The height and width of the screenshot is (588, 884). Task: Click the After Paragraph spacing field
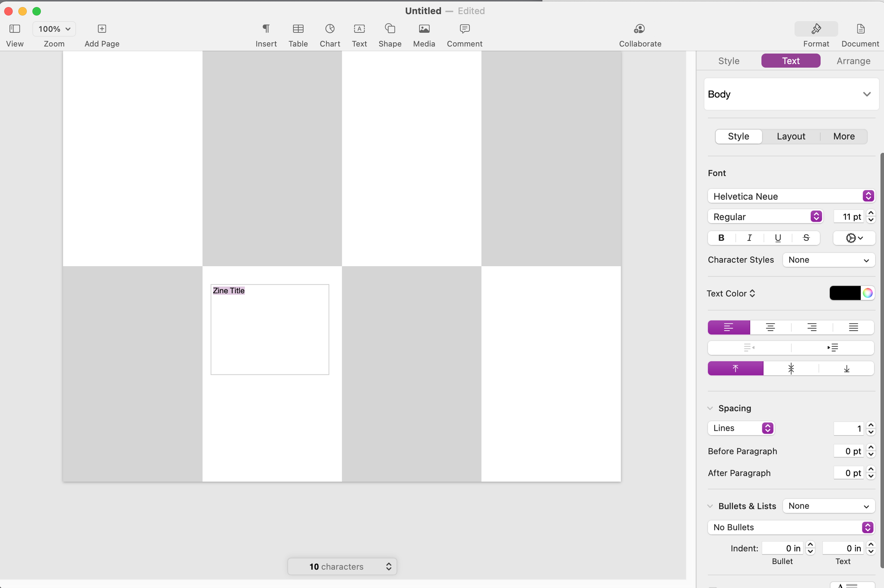click(848, 473)
